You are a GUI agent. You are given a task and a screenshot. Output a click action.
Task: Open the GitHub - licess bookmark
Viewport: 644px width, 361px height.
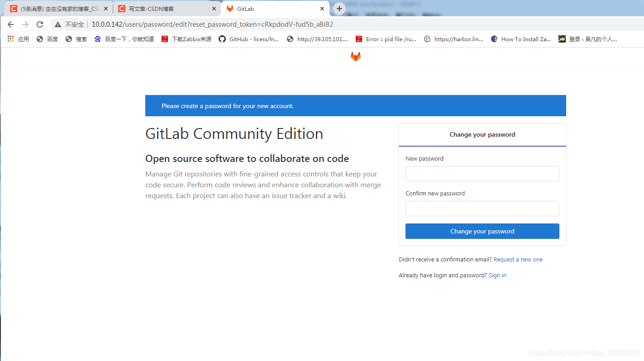[x=249, y=39]
